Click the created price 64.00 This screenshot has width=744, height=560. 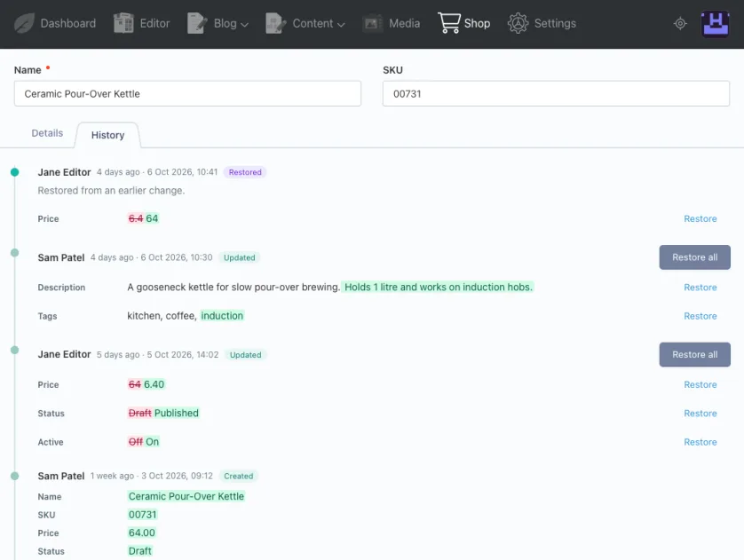pyautogui.click(x=141, y=533)
